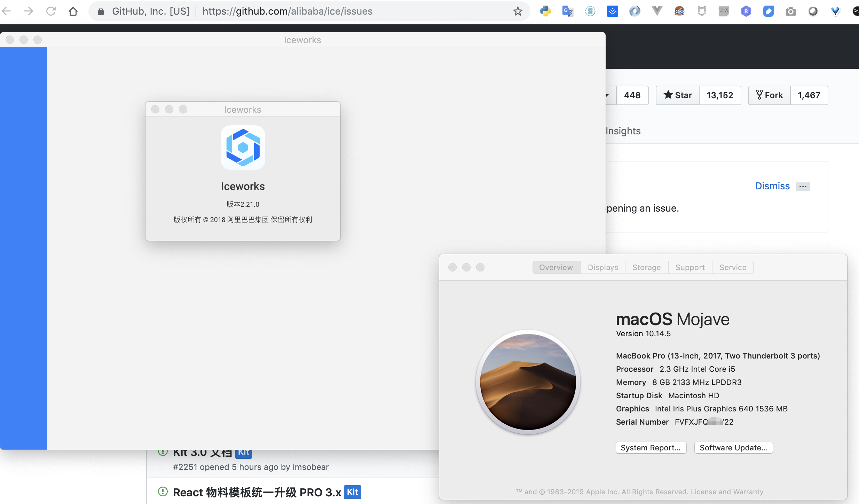Open Google Translate extension

point(568,11)
